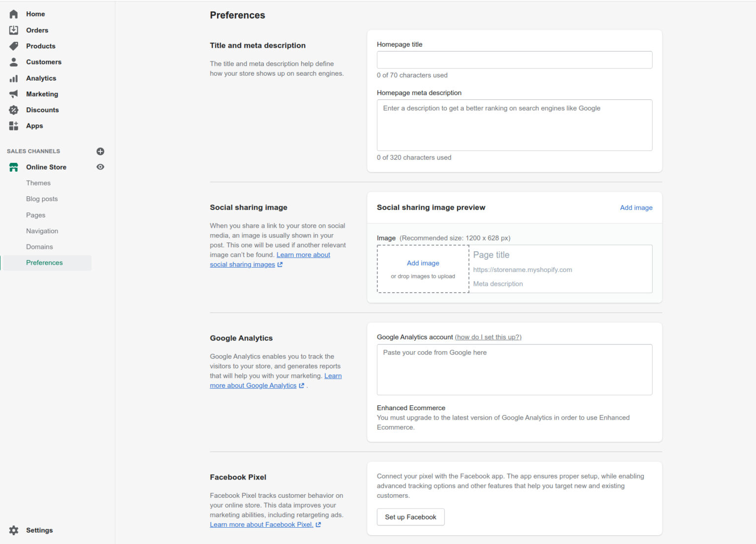Click external link icon after social sharing images

tap(280, 265)
